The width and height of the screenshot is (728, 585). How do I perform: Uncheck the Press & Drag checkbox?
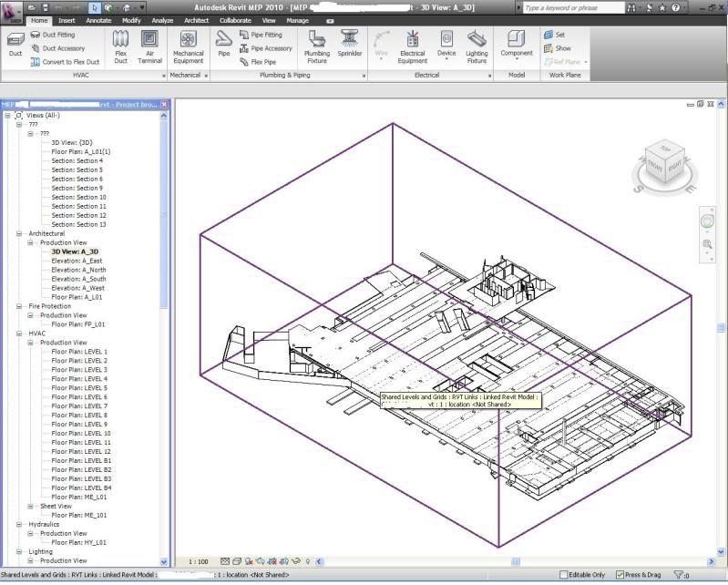coord(620,575)
